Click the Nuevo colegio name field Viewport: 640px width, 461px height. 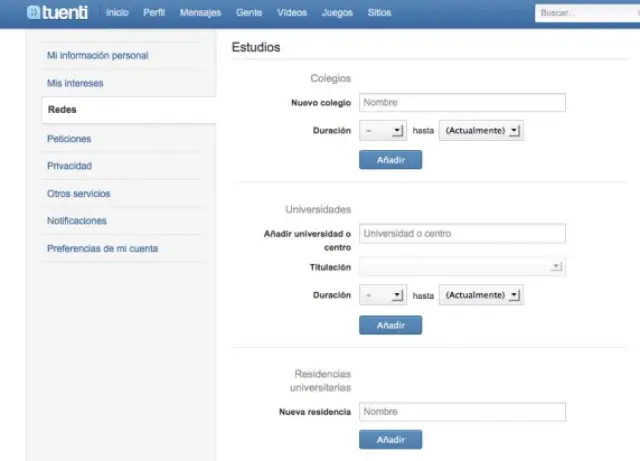[x=462, y=102]
